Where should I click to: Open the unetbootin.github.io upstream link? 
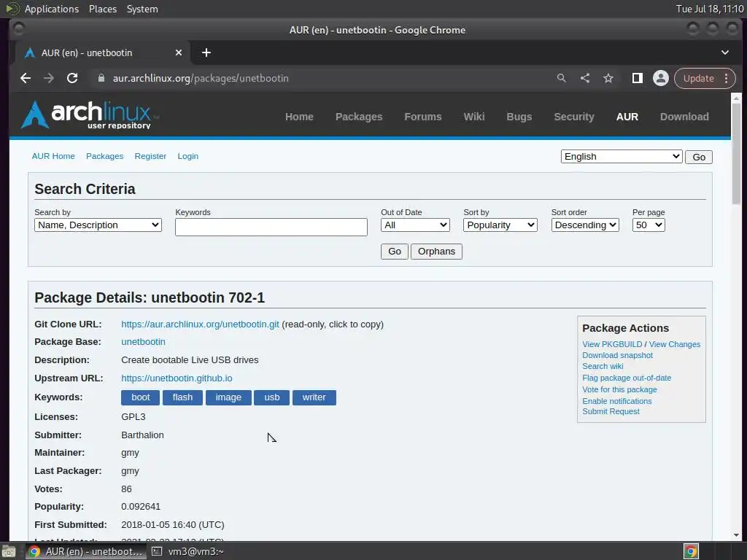177,378
